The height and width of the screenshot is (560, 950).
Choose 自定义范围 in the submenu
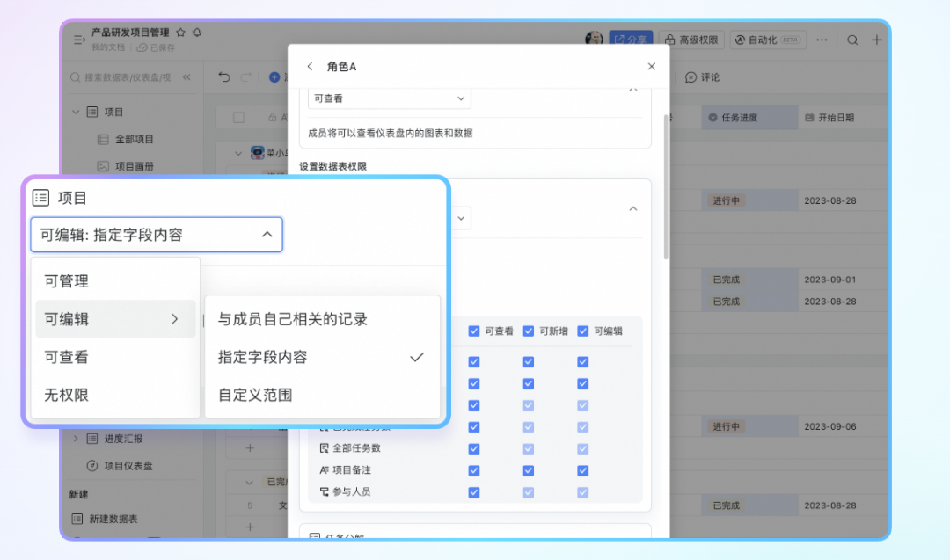click(255, 396)
